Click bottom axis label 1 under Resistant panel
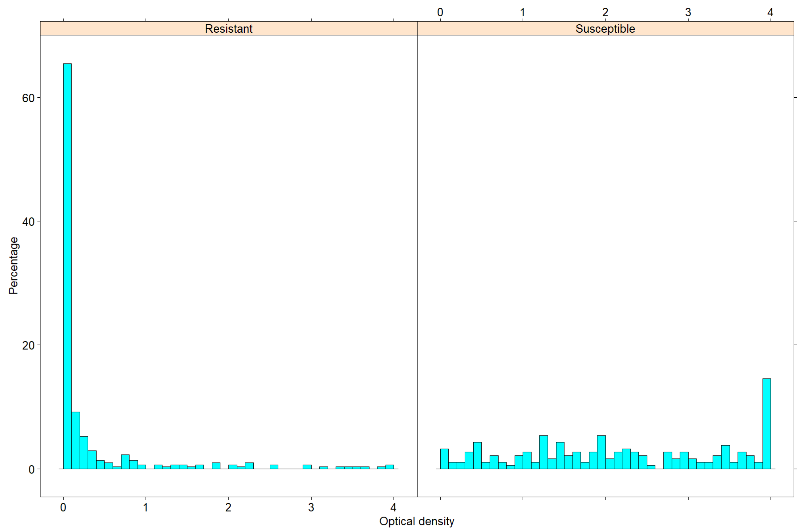 click(146, 508)
